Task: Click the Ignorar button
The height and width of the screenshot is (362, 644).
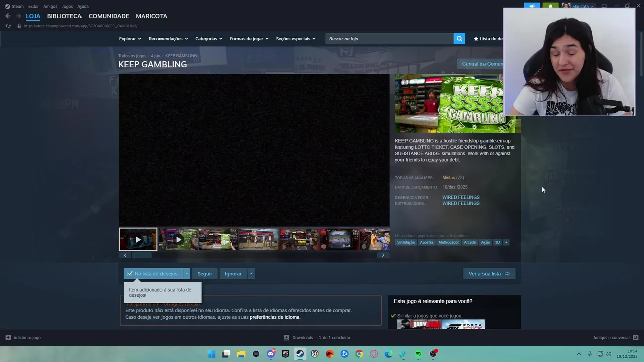Action: [x=233, y=274]
